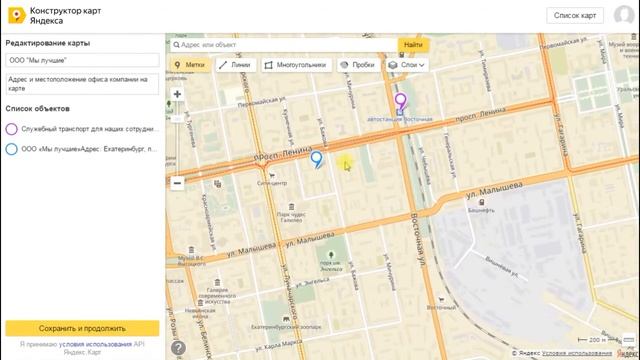
Task: Edit the map description text area
Action: point(82,84)
